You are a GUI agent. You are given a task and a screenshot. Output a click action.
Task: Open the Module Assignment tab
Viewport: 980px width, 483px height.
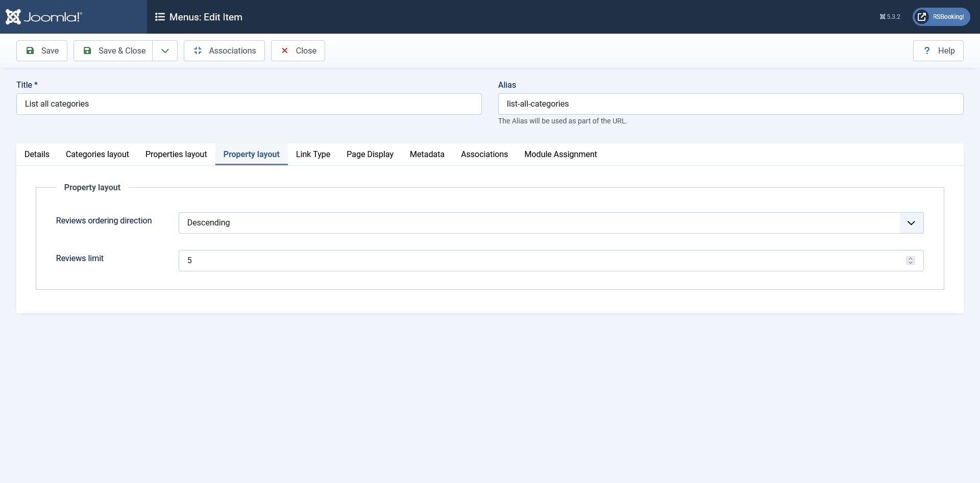pos(560,154)
